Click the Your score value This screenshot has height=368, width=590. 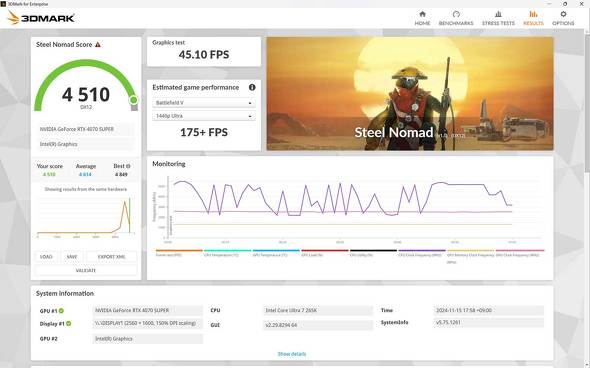click(49, 175)
